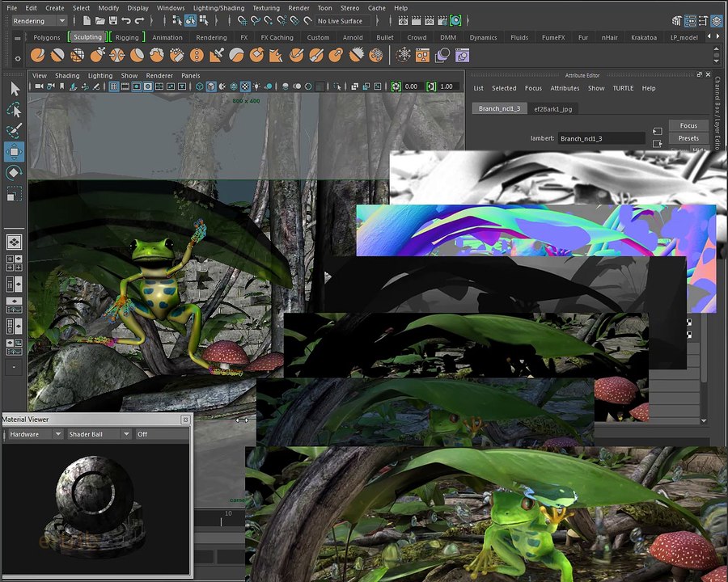Click the IPR render icon
The width and height of the screenshot is (728, 582).
pyautogui.click(x=430, y=20)
